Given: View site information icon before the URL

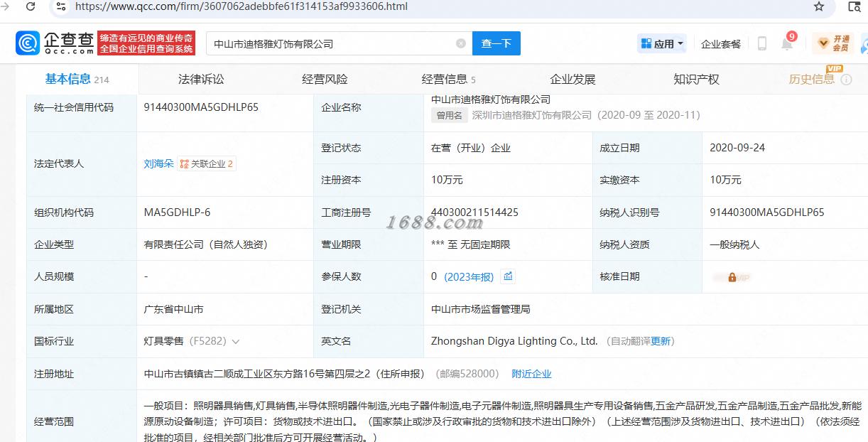Looking at the screenshot, I should tap(60, 6).
